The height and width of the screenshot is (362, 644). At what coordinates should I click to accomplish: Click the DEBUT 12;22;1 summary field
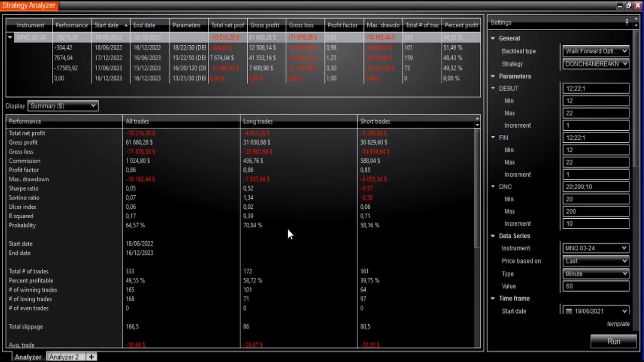(596, 88)
